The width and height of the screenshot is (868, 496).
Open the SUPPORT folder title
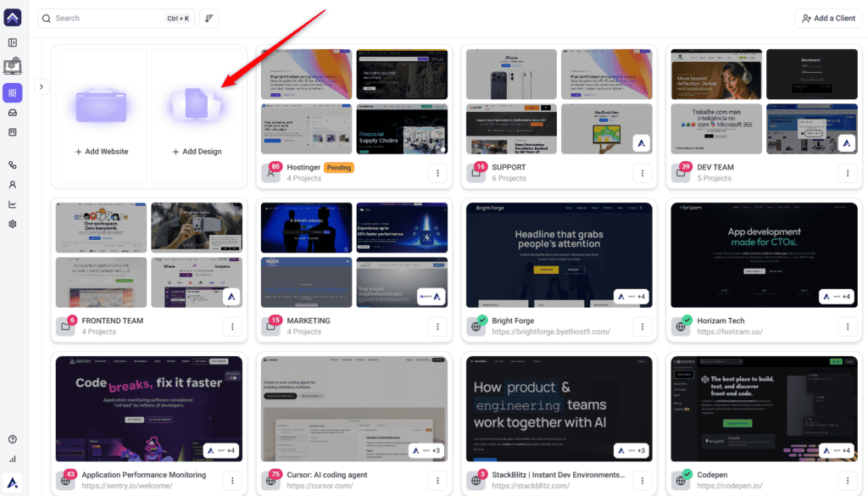tap(509, 167)
